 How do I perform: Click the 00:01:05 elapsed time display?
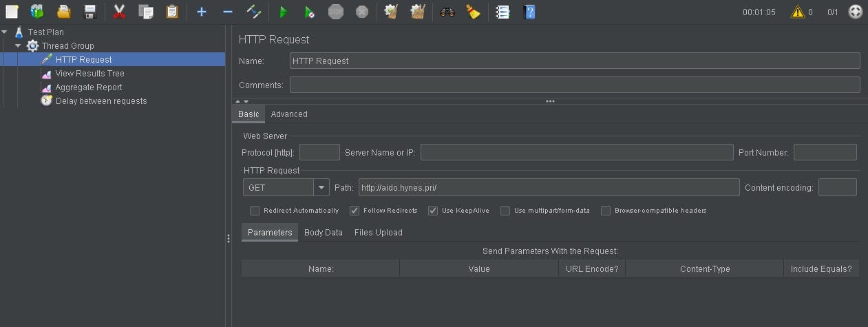click(759, 12)
